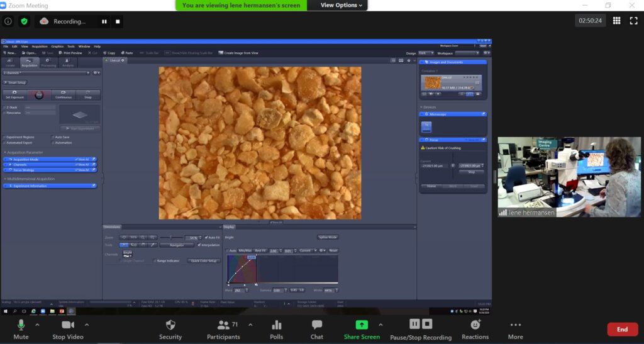Click the Snap image icon
Viewport: 644px width, 344px height.
(88, 94)
